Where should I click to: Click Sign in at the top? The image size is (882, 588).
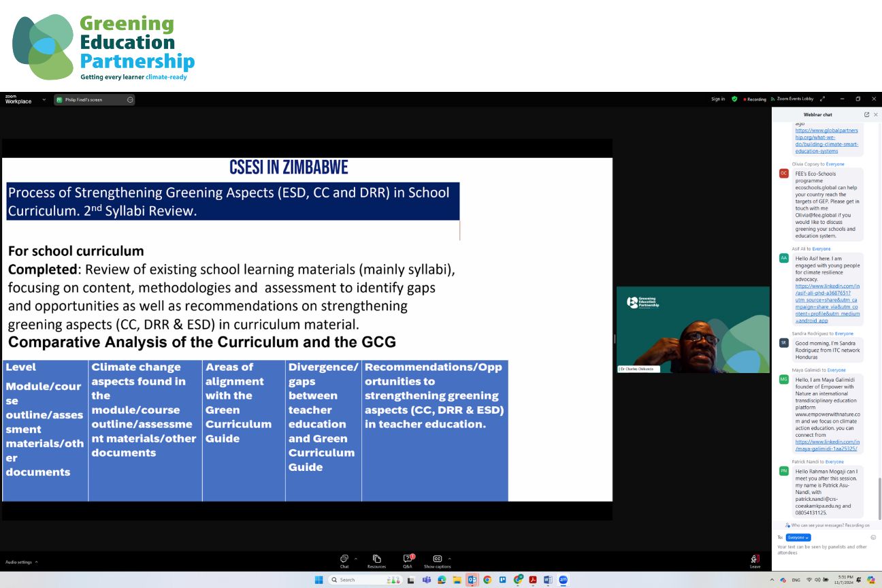718,99
